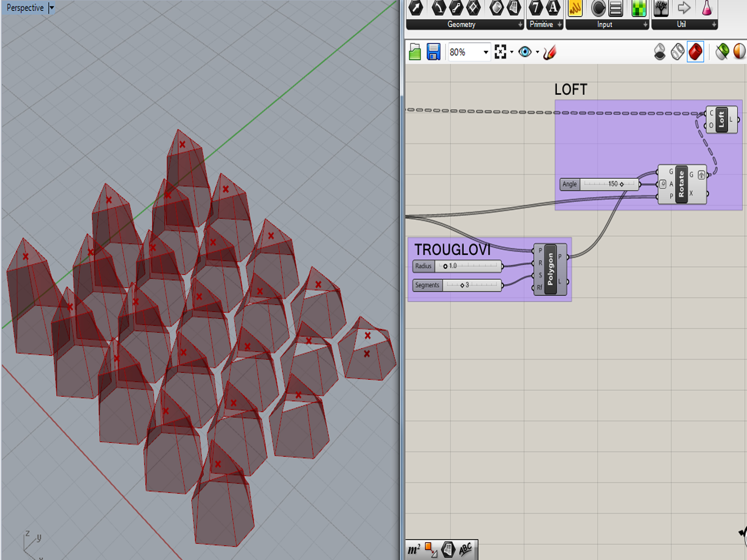The width and height of the screenshot is (747, 560).
Task: Open the Perspective viewport menu arrow
Action: (x=51, y=7)
